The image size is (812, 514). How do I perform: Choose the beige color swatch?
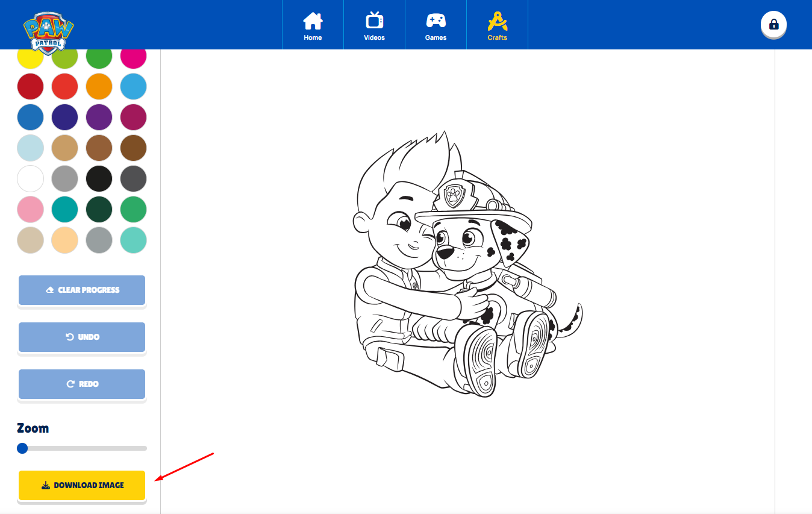30,240
